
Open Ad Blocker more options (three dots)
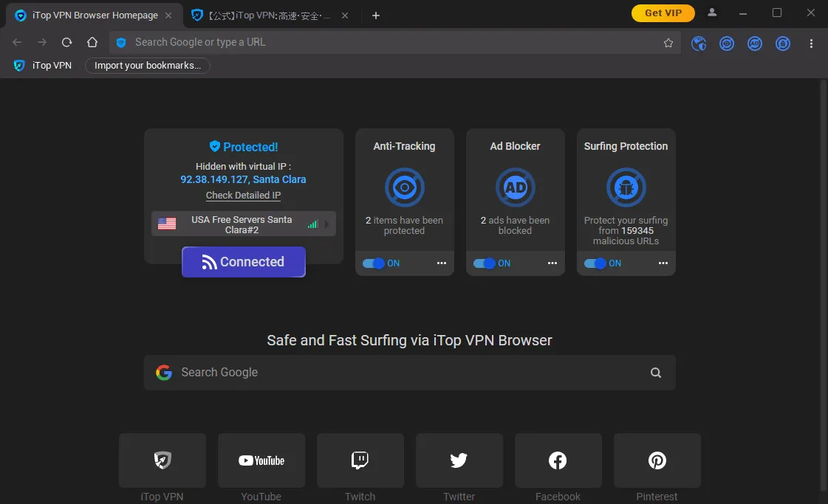552,263
